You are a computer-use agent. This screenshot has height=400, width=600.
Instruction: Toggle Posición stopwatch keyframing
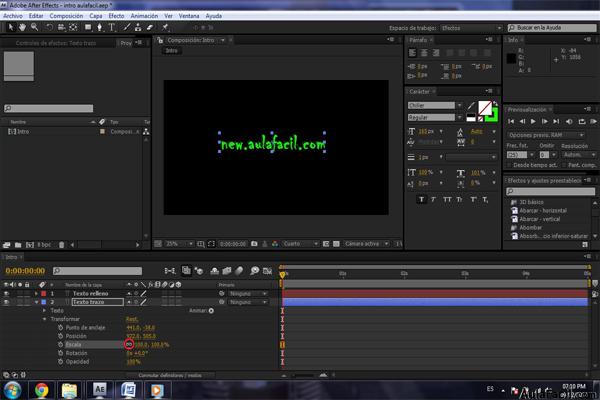60,336
